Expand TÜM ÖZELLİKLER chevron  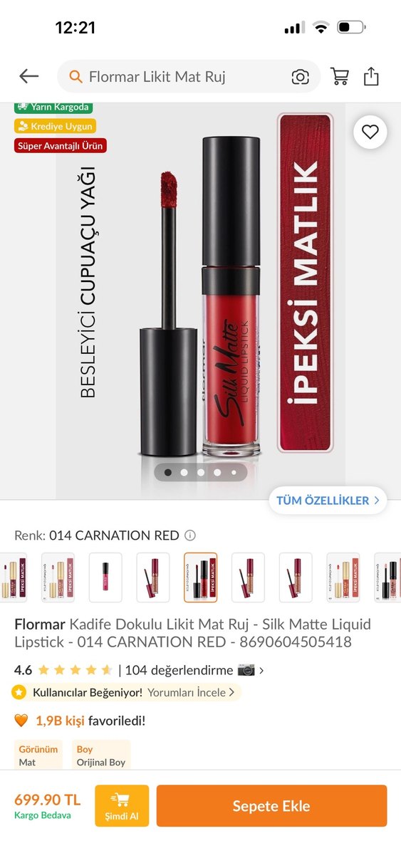coord(377,500)
